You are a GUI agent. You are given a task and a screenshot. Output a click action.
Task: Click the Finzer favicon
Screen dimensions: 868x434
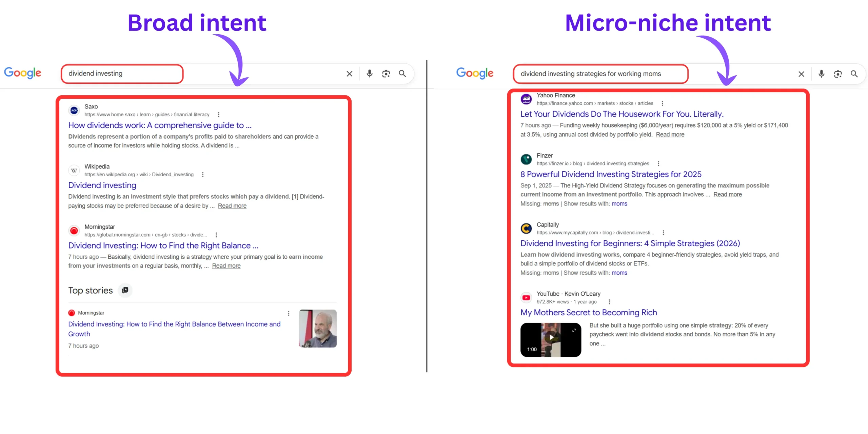[526, 159]
